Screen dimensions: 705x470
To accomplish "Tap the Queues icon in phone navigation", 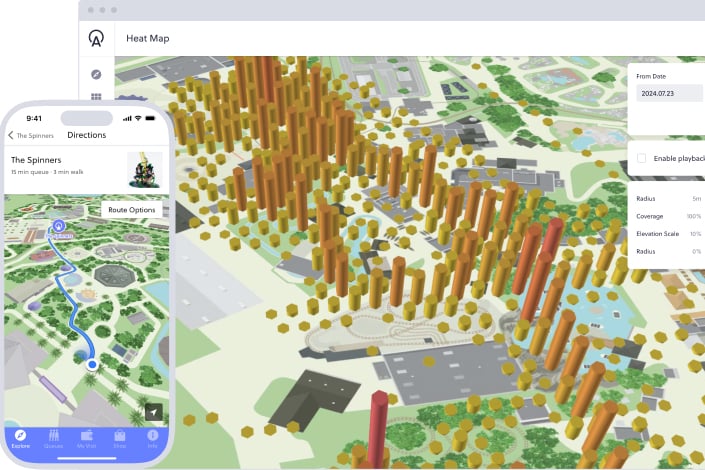I will 53,438.
